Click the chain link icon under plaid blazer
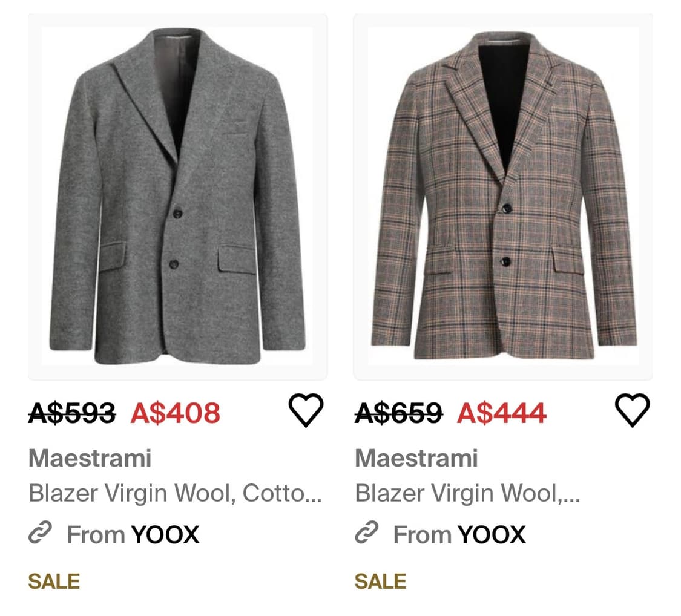Screen dimensions: 681x616 (x=366, y=534)
